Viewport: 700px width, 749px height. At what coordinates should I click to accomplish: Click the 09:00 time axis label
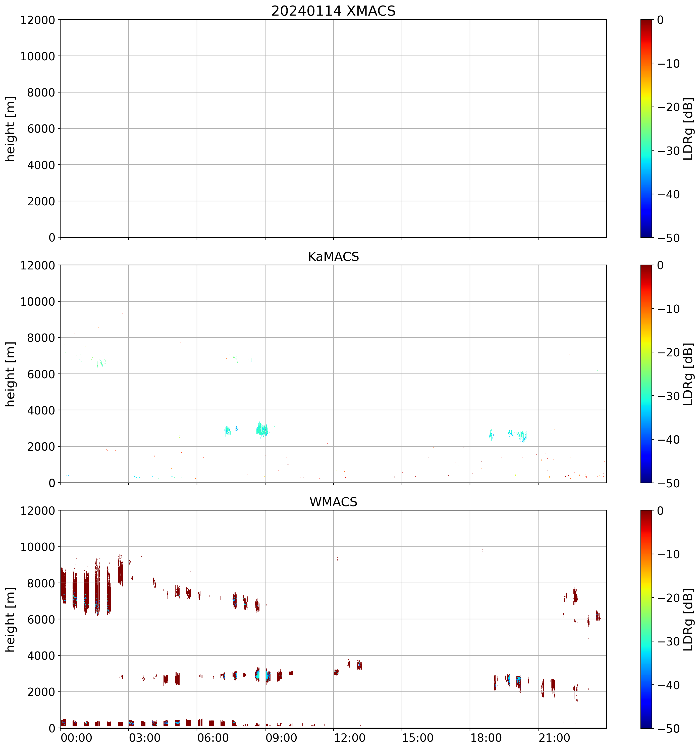pos(281,738)
